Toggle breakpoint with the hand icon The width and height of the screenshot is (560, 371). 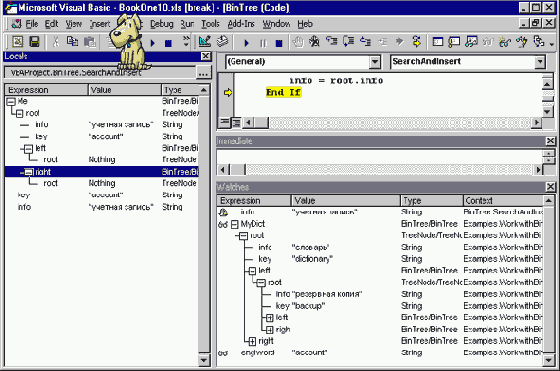coord(298,42)
